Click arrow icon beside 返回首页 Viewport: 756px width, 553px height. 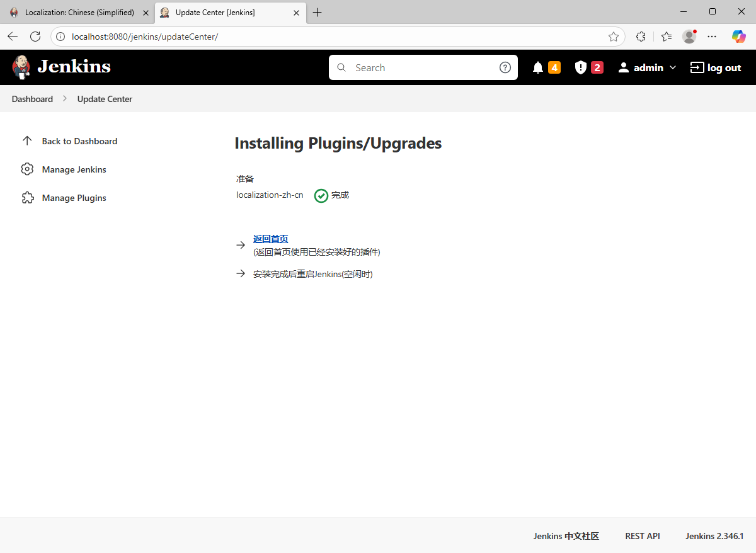(241, 245)
